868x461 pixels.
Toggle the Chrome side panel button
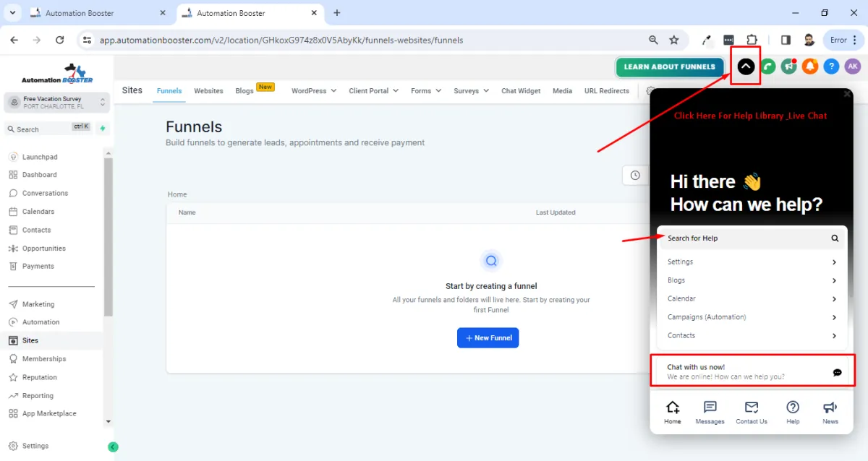(x=786, y=40)
